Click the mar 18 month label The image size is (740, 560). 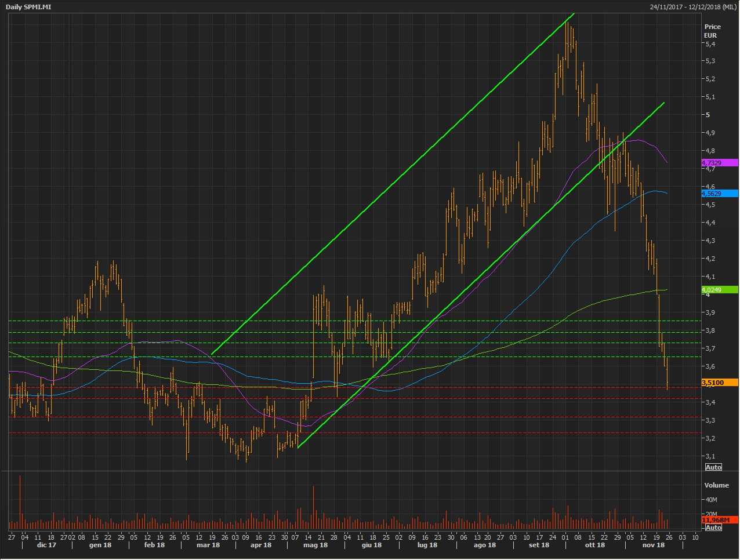[x=208, y=545]
